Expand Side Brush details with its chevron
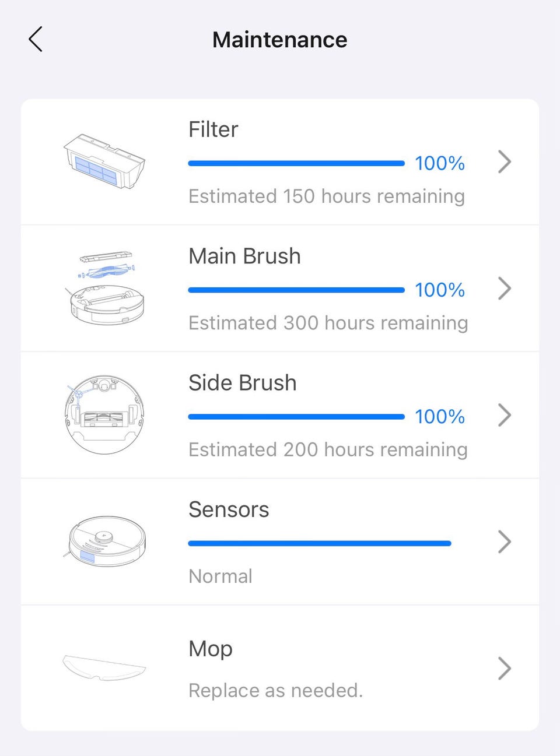Image resolution: width=560 pixels, height=756 pixels. tap(505, 415)
